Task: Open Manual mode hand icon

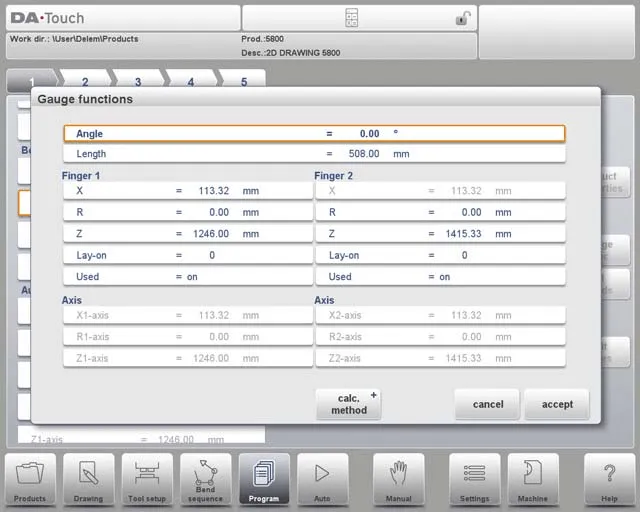Action: (x=399, y=479)
